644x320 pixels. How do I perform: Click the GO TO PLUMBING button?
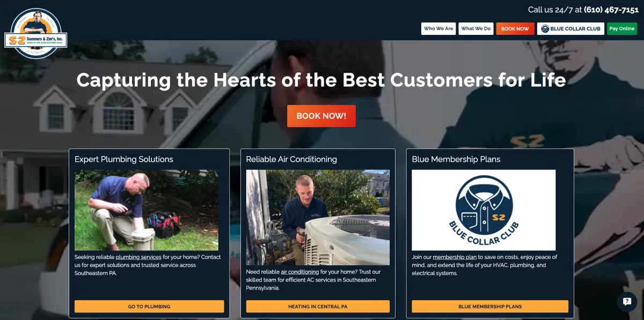coord(149,307)
